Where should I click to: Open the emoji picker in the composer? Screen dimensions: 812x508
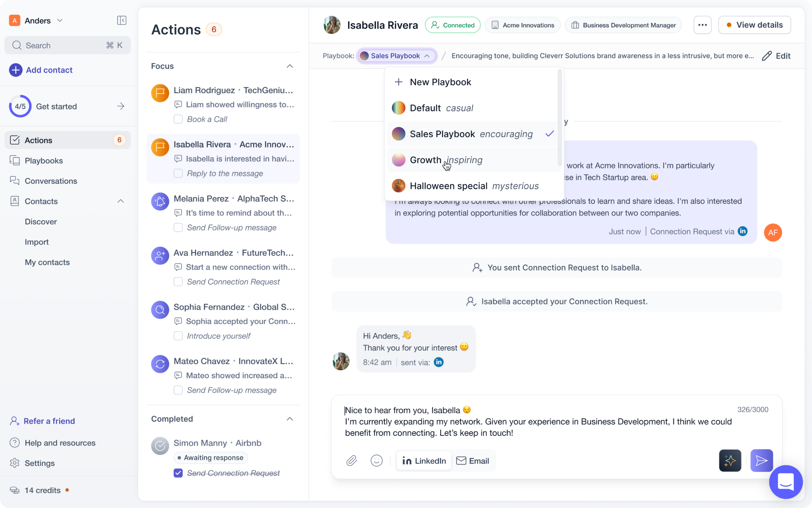(377, 461)
